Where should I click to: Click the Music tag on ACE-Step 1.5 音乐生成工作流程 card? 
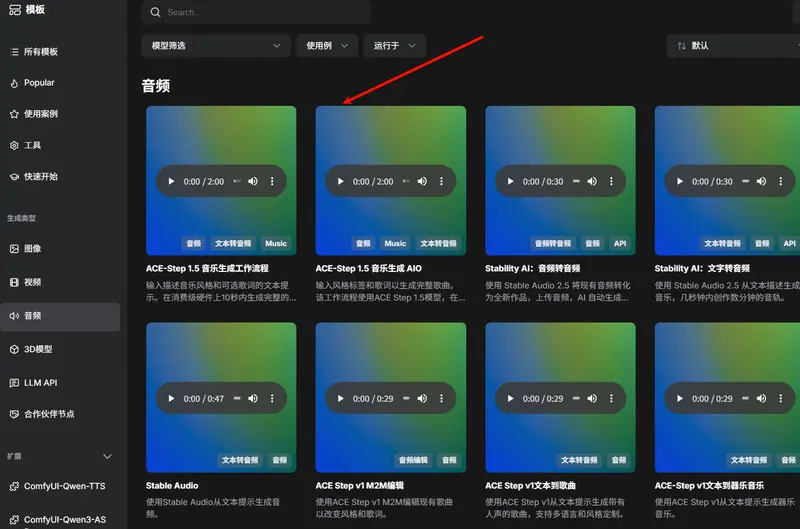(x=276, y=243)
